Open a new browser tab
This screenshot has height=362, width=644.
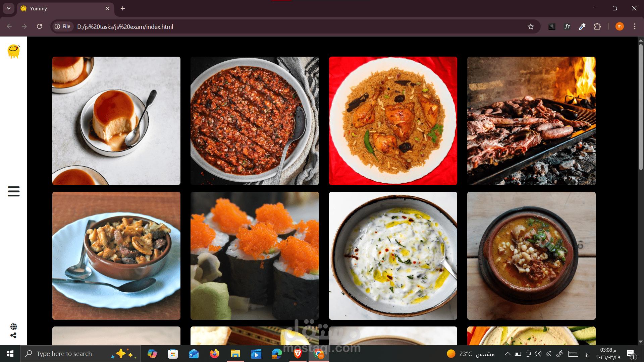(x=123, y=8)
